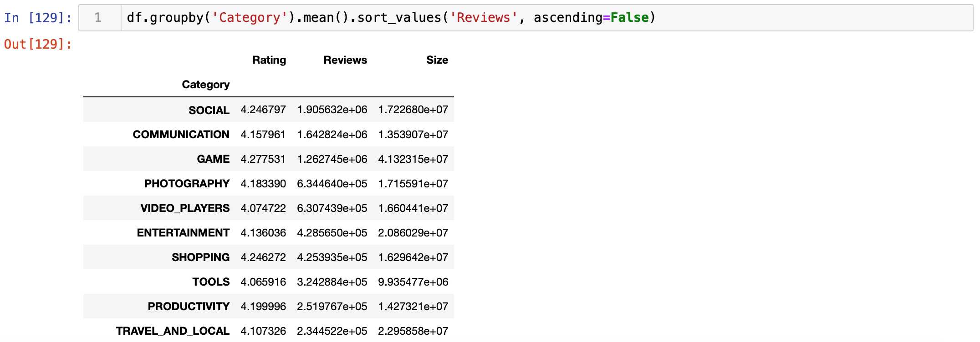Select the TOOLS row label

pos(211,282)
